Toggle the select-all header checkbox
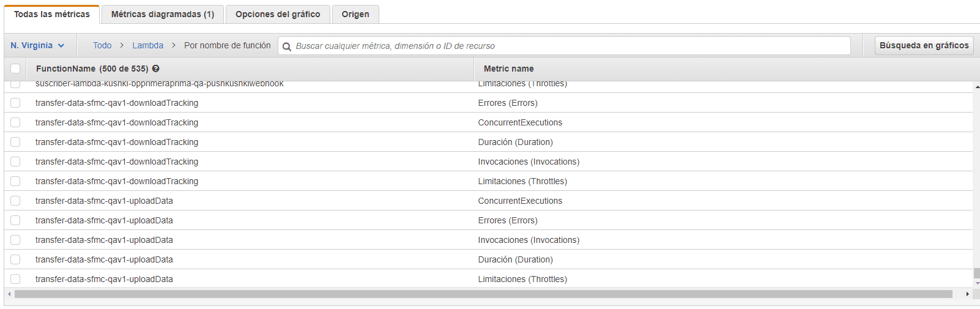Screen dimensions: 980x309 click(15, 69)
